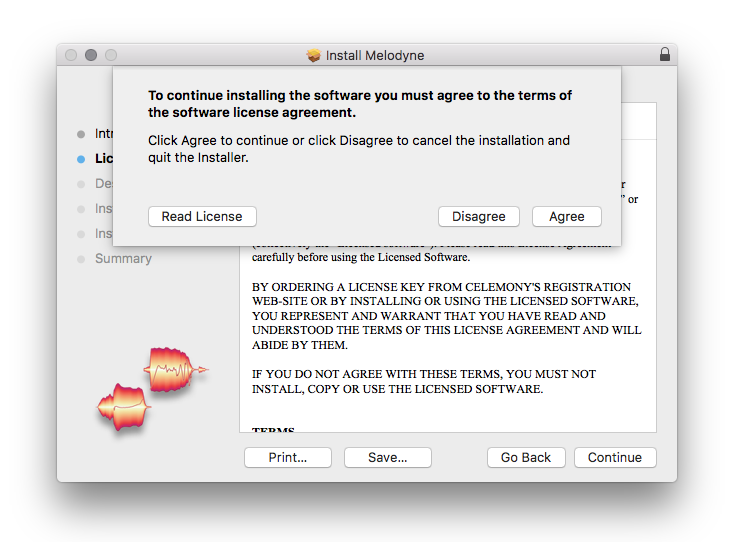Click the lock icon in title bar
Screen dimensions: 734x542
[665, 54]
